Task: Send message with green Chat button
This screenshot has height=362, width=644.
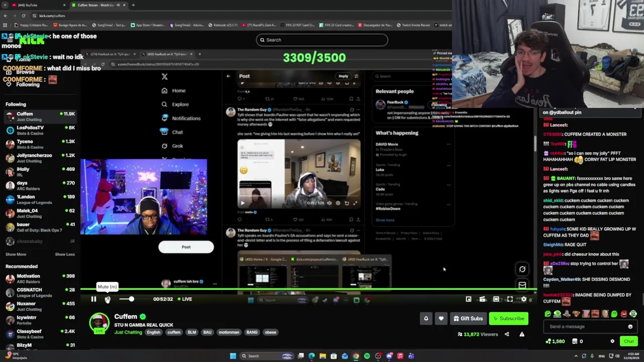Action: click(x=629, y=341)
